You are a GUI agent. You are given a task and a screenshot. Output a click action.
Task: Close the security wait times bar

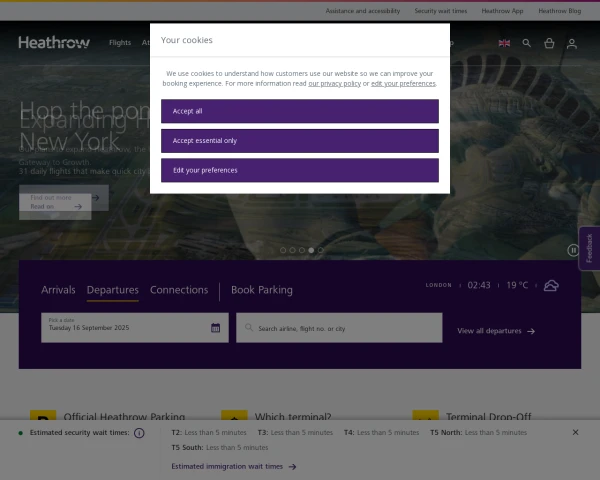pyautogui.click(x=575, y=433)
